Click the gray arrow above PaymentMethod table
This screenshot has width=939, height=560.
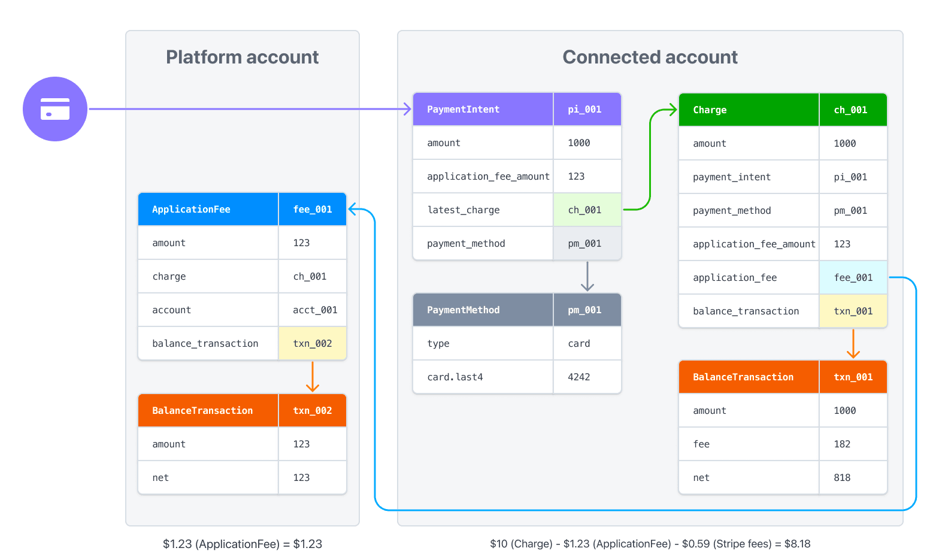[587, 277]
